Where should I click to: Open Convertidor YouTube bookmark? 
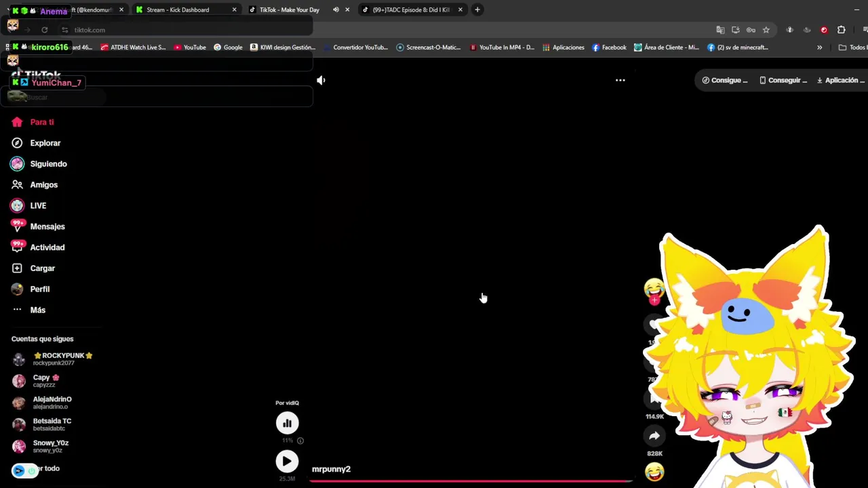coord(356,47)
